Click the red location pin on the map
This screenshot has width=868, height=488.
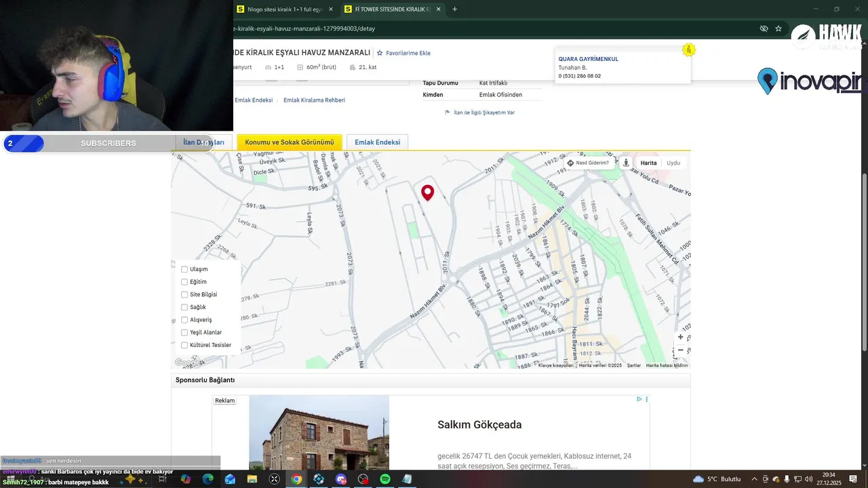tap(427, 192)
